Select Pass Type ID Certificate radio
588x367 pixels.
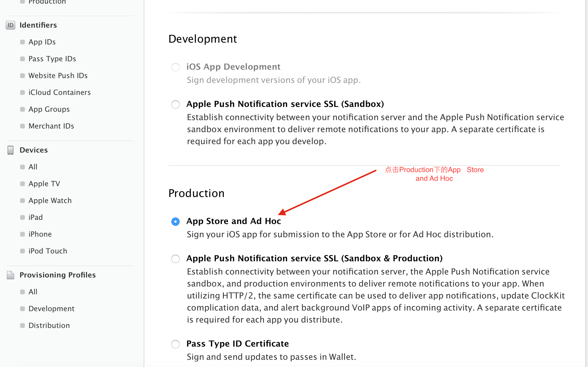point(175,344)
